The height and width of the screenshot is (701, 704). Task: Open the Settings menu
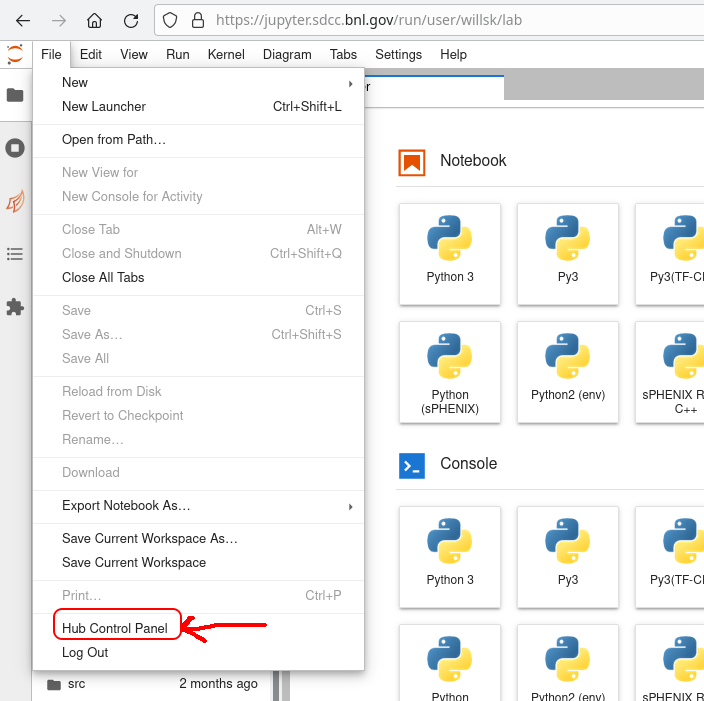(398, 54)
